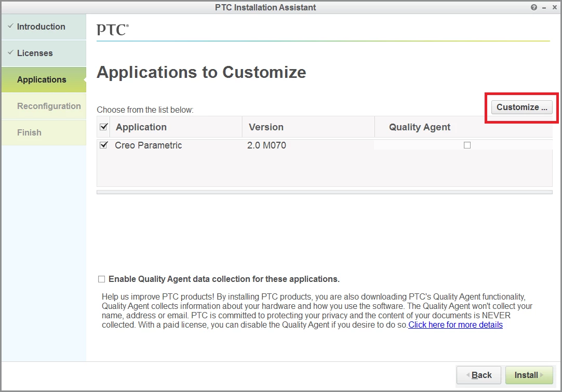Check the Quality Agent box for Creo Parametric
The height and width of the screenshot is (392, 562).
(467, 145)
